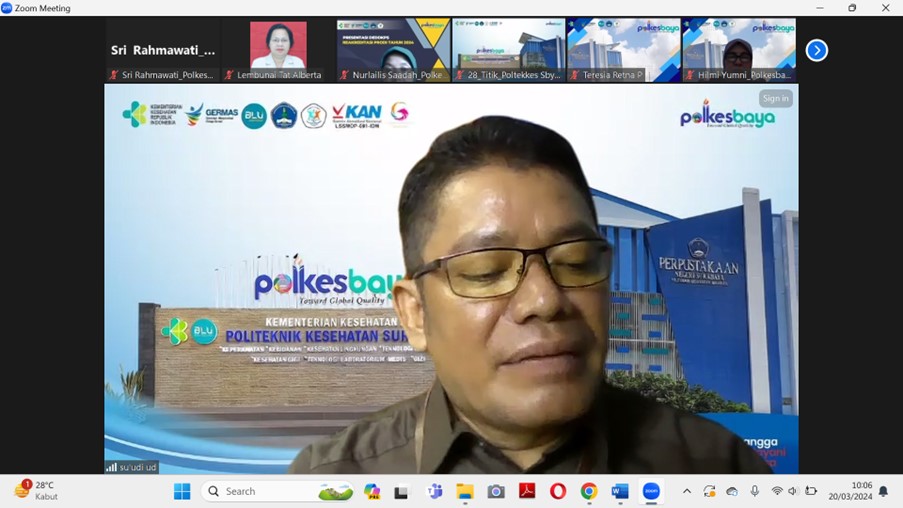Click the sync update tray icon
Screen dimensions: 903x508
point(710,491)
